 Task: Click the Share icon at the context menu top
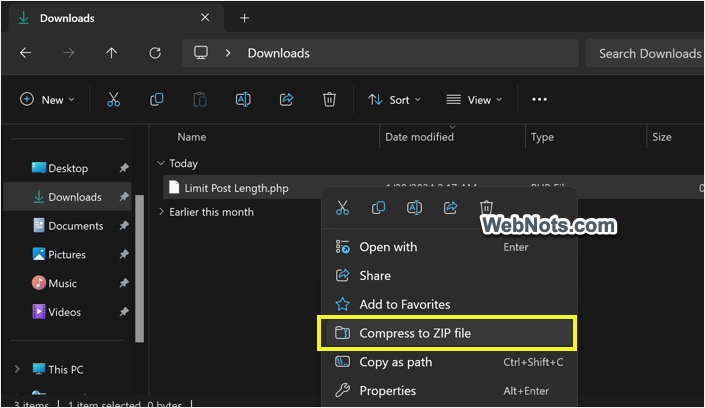[x=450, y=208]
